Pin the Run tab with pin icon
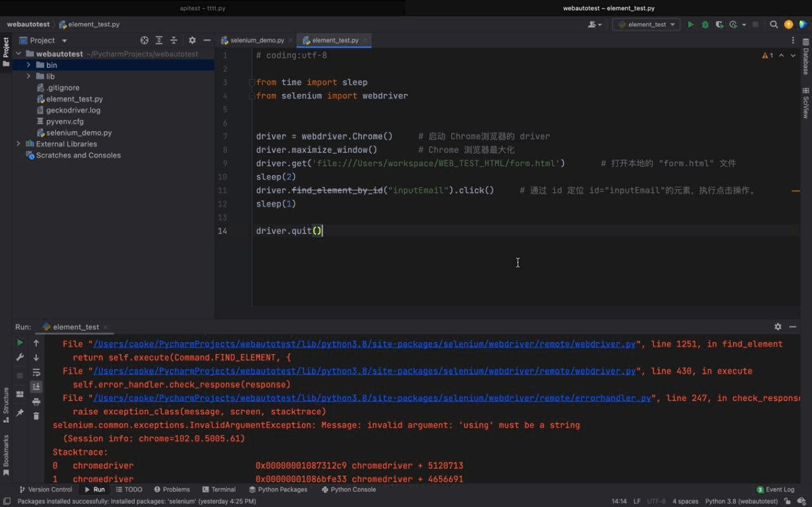812x507 pixels. [20, 412]
